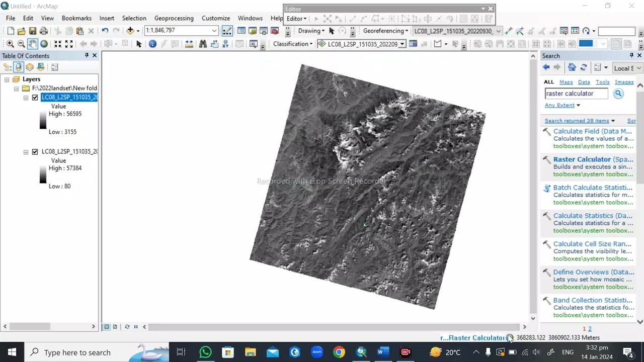Click the Add Control Points georeferencing icon
This screenshot has width=644, height=362.
coord(509,31)
